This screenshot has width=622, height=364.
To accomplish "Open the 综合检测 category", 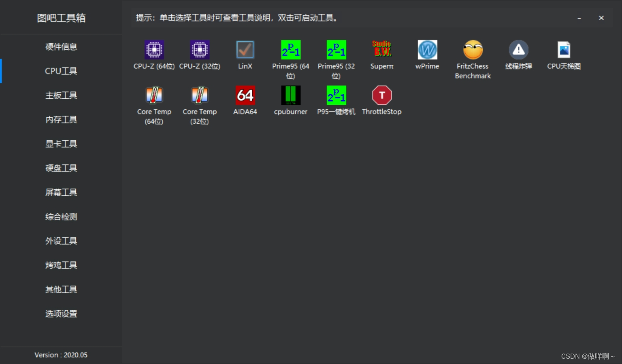I will click(x=61, y=217).
